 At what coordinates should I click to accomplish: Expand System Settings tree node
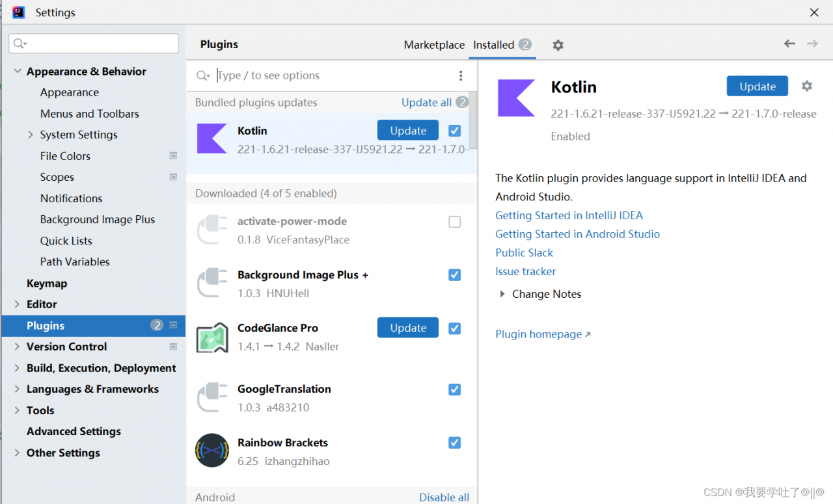pyautogui.click(x=31, y=135)
